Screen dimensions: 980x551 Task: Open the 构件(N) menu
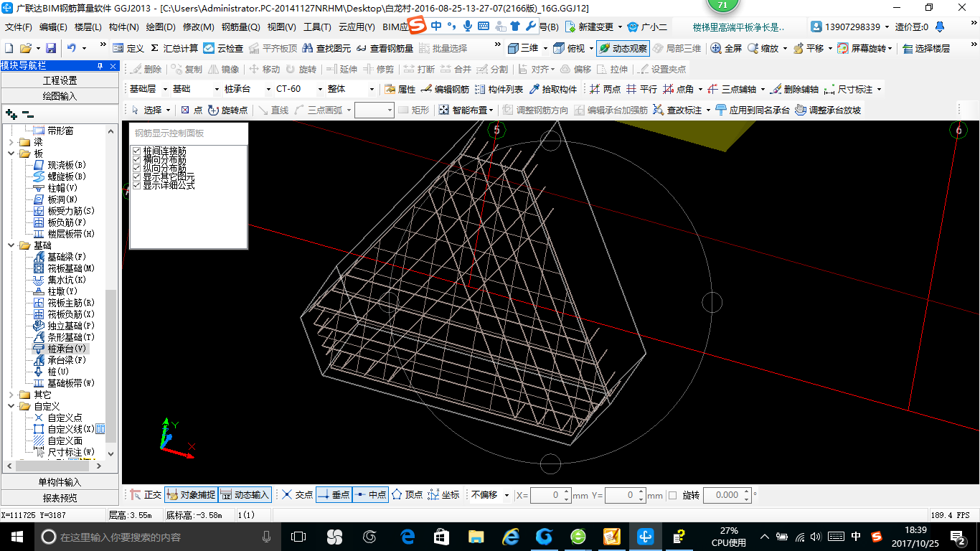pos(124,27)
